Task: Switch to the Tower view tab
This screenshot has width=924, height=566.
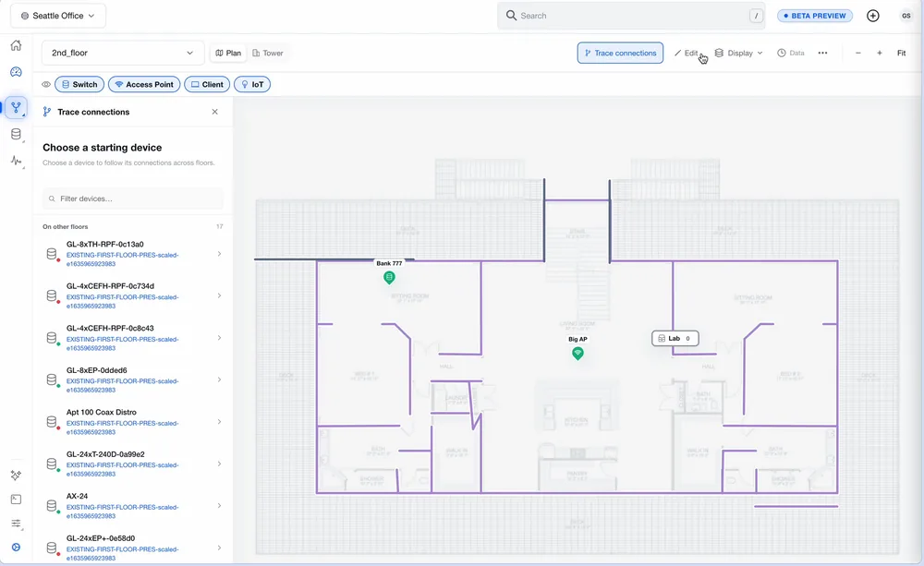Action: point(268,53)
